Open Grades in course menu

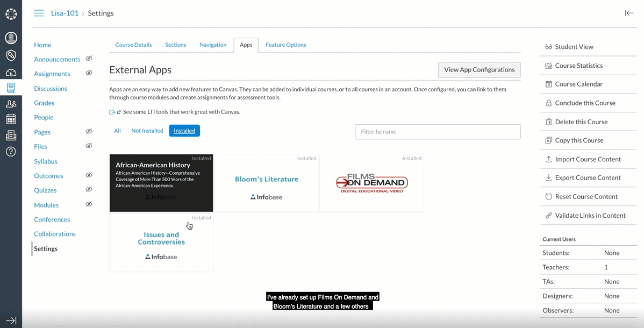pyautogui.click(x=45, y=103)
